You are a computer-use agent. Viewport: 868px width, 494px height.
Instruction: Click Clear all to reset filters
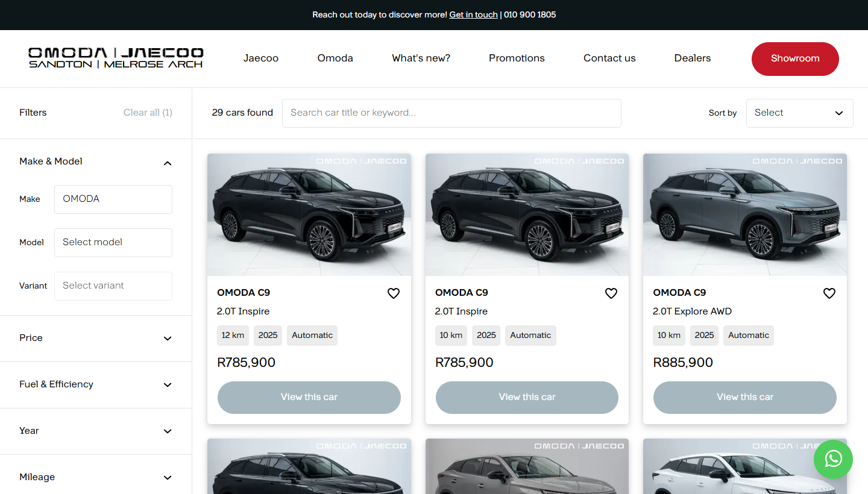(147, 113)
